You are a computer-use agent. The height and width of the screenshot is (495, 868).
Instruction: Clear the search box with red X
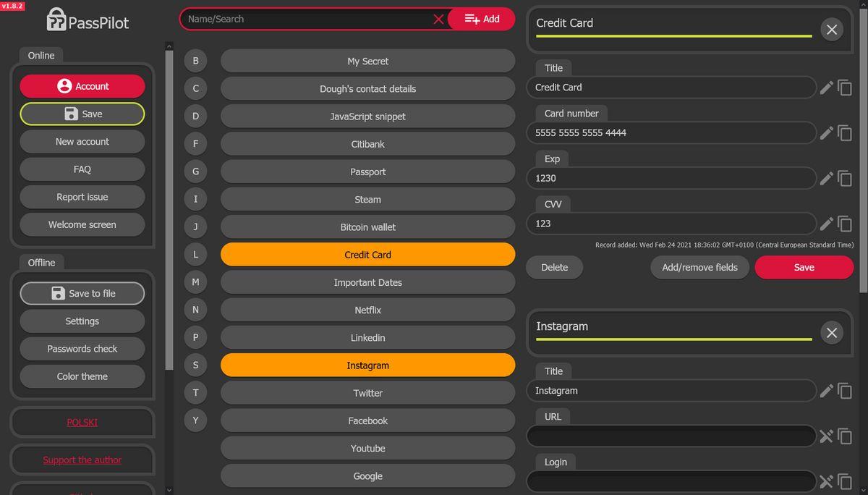[438, 20]
